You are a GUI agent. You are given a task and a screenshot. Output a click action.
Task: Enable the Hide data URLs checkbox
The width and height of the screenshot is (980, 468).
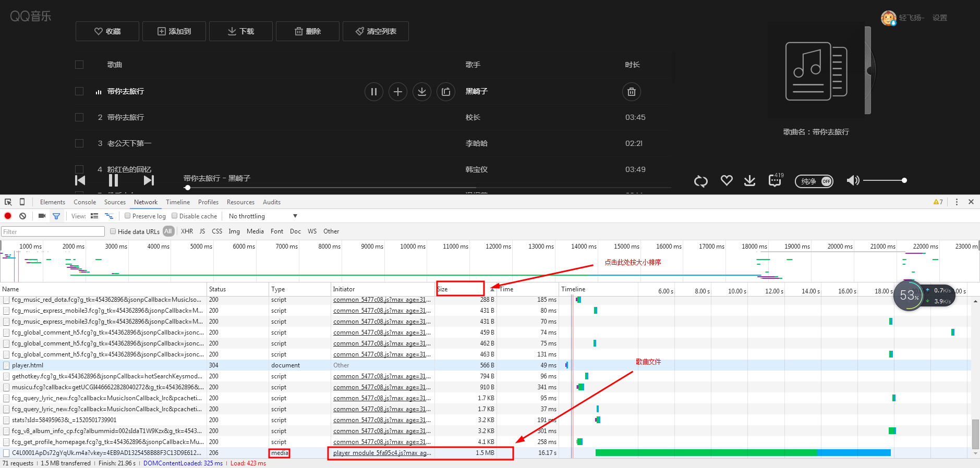click(x=113, y=231)
